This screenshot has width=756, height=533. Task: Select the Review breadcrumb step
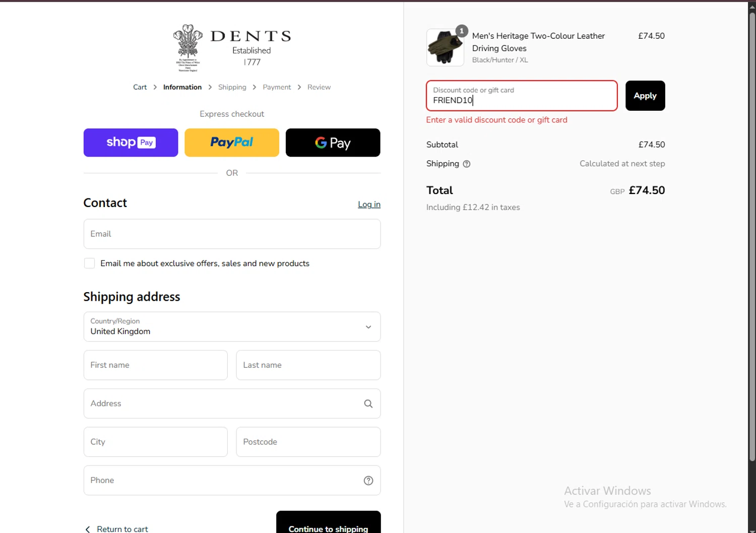point(319,87)
